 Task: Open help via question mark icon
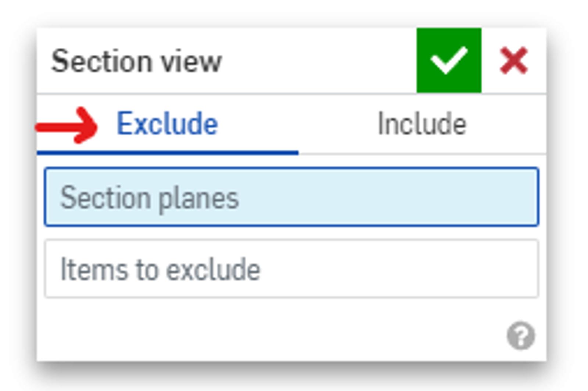pos(521,336)
